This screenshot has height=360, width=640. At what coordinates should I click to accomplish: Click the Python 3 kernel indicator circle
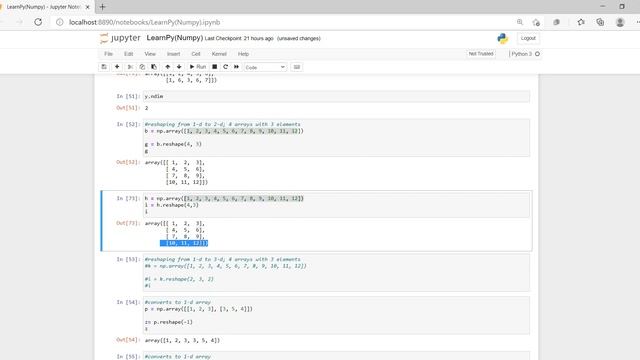[x=537, y=54]
